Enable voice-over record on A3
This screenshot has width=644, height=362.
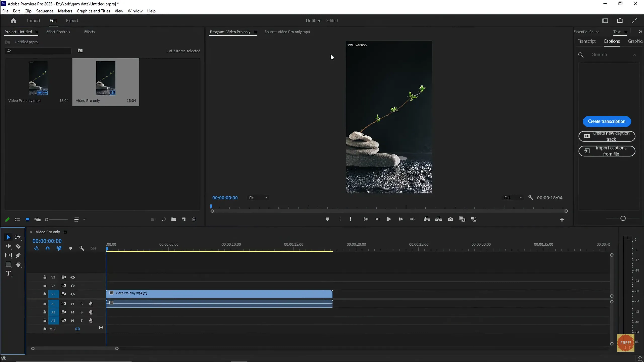(x=91, y=321)
